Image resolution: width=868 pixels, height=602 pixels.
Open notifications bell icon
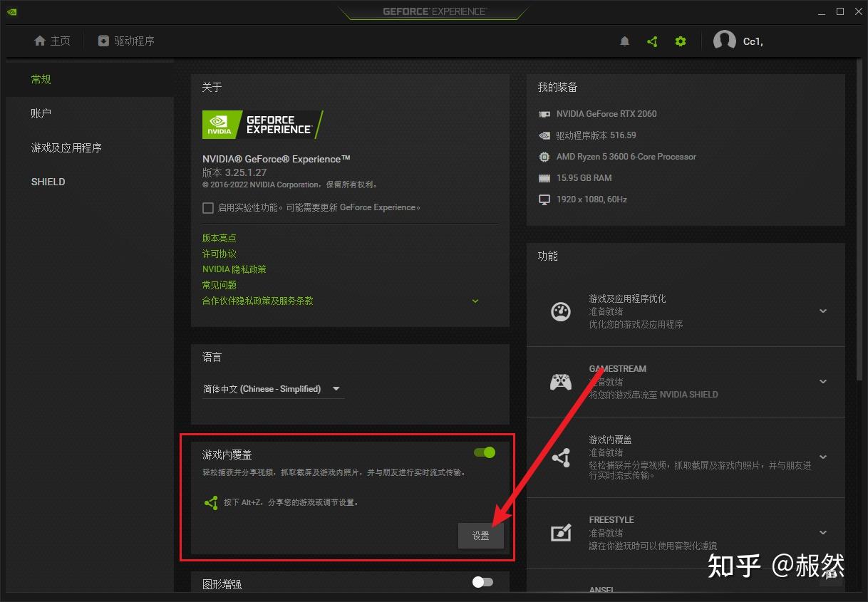click(x=625, y=41)
